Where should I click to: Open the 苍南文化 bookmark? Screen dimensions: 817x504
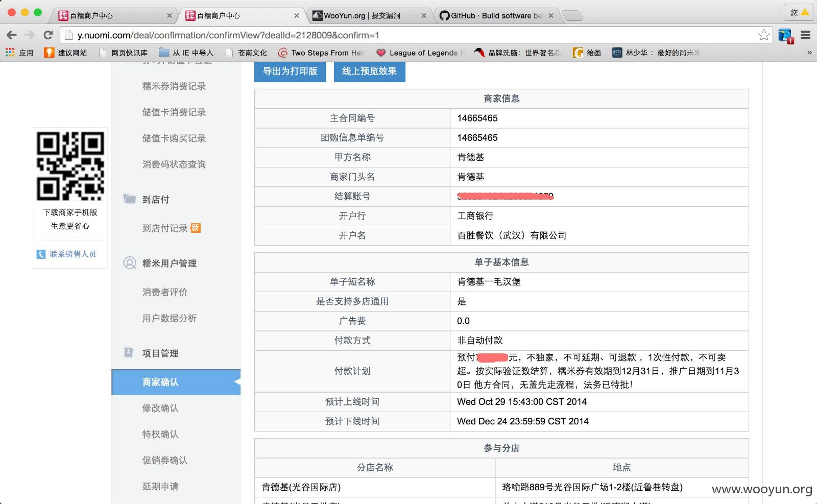pyautogui.click(x=247, y=53)
